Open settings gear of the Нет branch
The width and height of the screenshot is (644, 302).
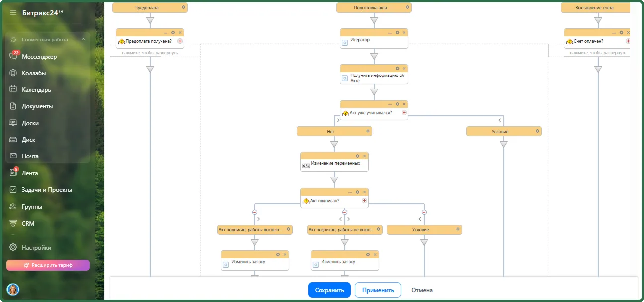[368, 131]
